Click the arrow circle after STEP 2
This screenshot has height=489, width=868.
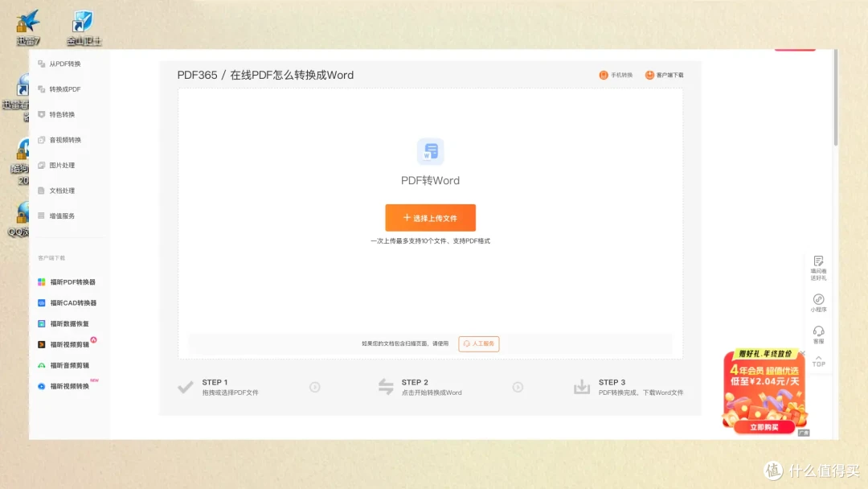pyautogui.click(x=518, y=387)
